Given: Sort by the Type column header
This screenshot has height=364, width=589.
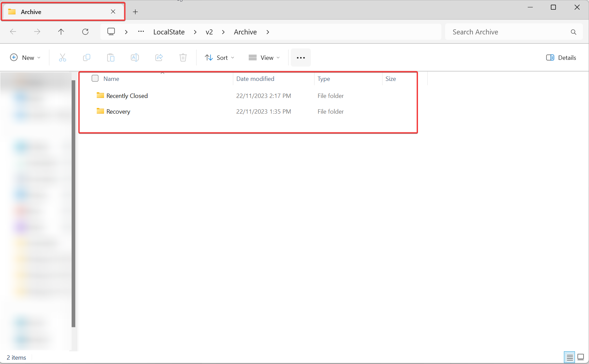Looking at the screenshot, I should pyautogui.click(x=324, y=79).
